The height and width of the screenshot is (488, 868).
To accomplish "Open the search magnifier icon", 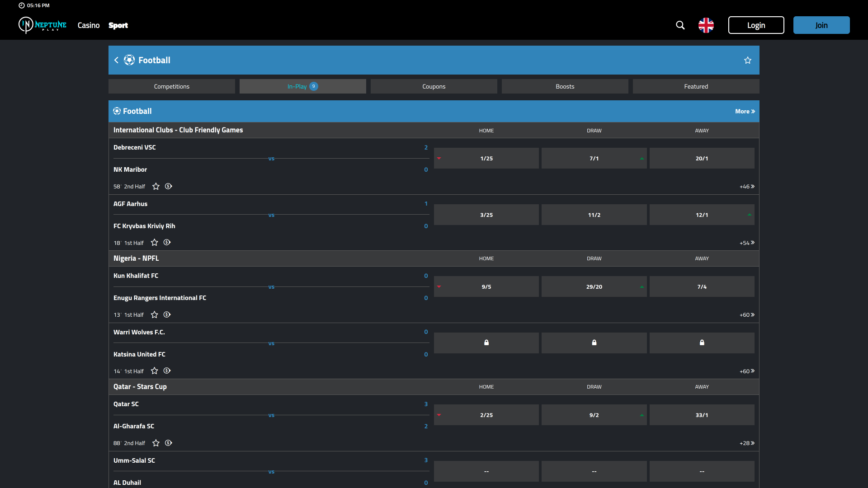I will pos(680,25).
